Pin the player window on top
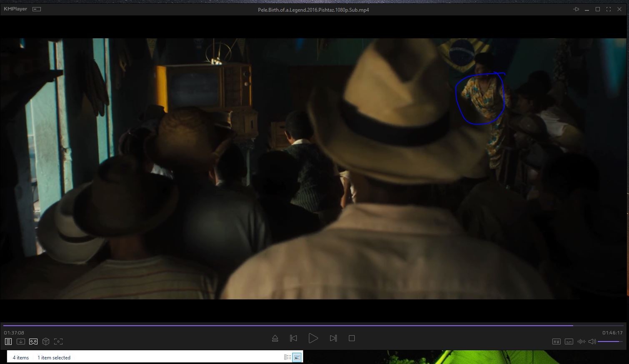 click(576, 9)
